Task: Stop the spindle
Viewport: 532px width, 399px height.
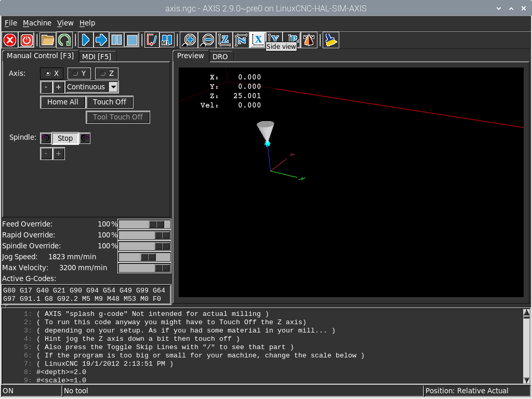Action: [65, 138]
